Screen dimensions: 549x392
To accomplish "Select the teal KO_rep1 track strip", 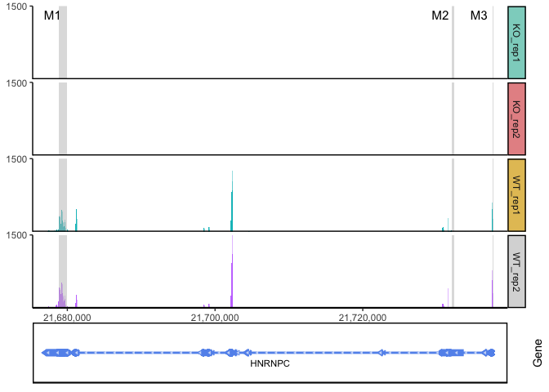I will (516, 42).
